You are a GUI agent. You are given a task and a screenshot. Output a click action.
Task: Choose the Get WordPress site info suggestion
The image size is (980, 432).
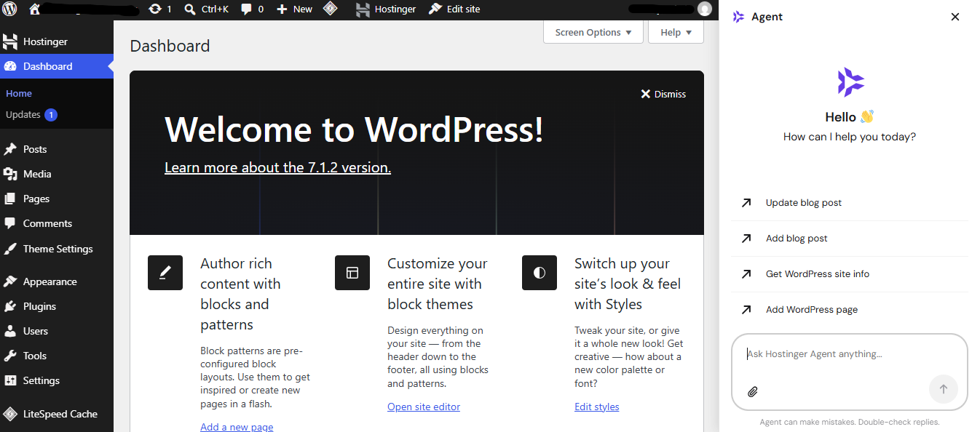tap(850, 274)
